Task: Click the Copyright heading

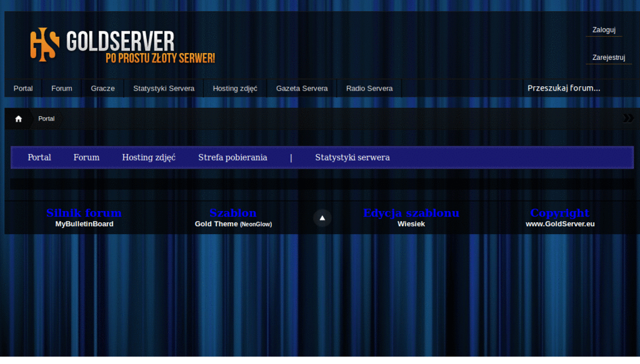Action: click(559, 213)
